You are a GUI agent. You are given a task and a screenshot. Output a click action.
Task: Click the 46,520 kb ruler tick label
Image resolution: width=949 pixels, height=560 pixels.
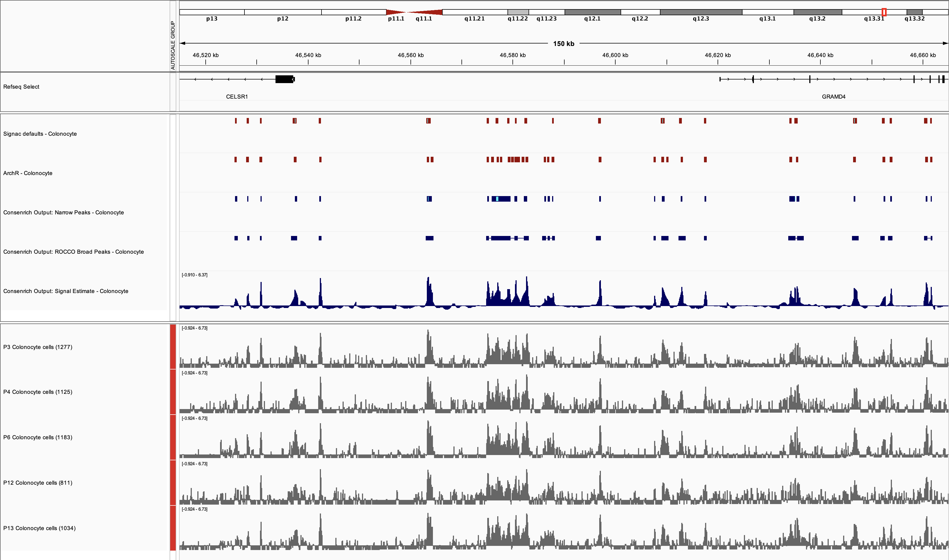pos(205,55)
